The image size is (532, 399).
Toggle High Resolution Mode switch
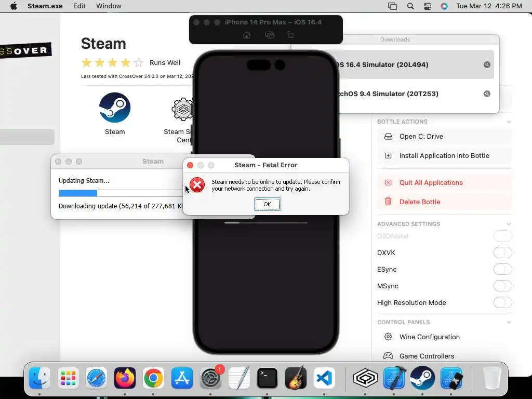pos(502,302)
